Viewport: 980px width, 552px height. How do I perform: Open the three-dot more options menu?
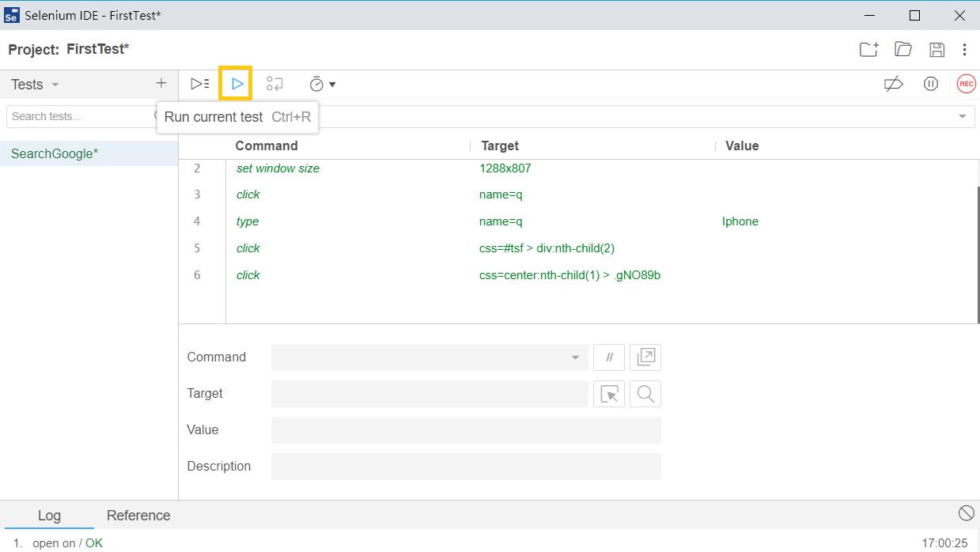[x=964, y=49]
